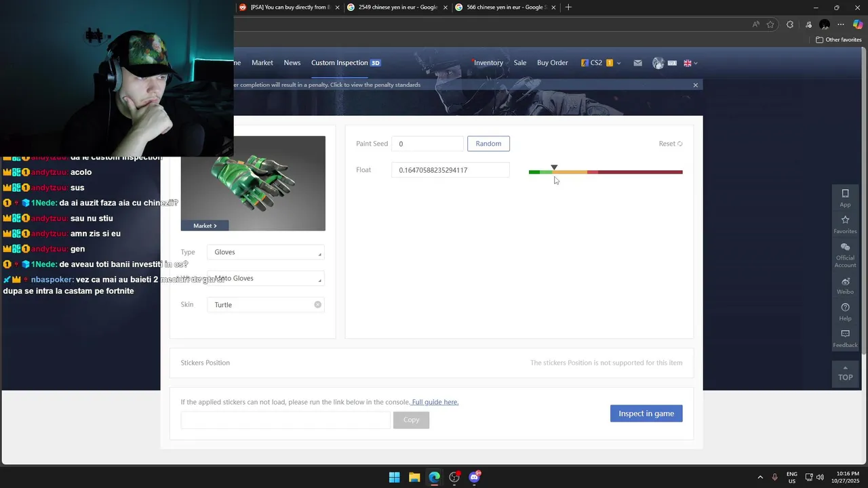868x488 pixels.
Task: Open Edge Settings and more menu
Action: pyautogui.click(x=841, y=24)
